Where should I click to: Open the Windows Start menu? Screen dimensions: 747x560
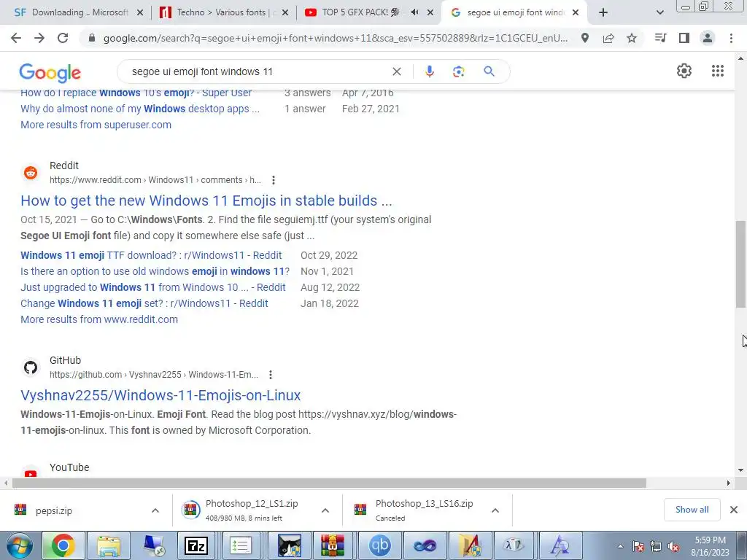[18, 545]
